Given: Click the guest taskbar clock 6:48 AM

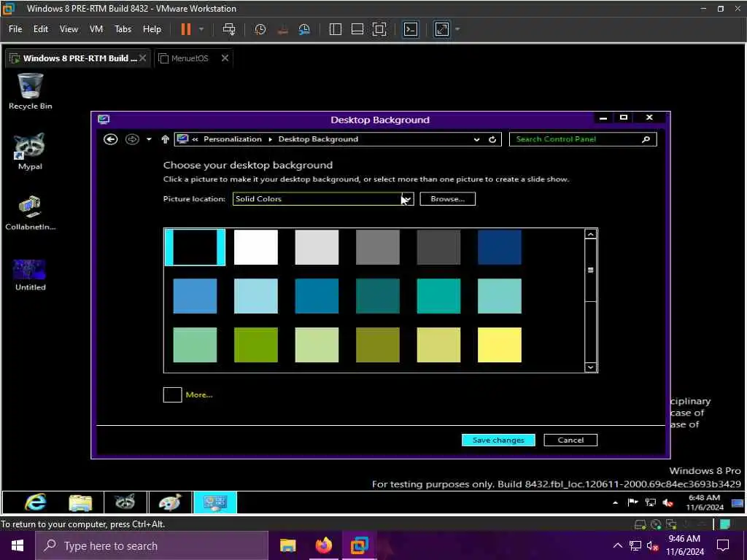Looking at the screenshot, I should [704, 502].
